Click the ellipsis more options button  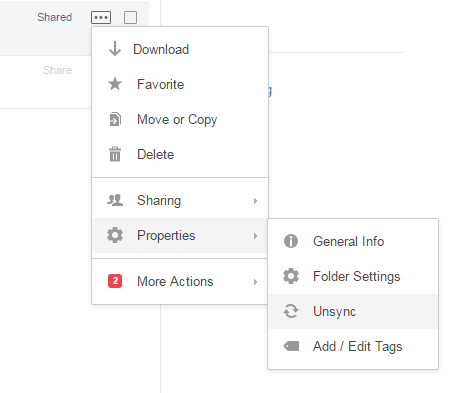(x=101, y=17)
